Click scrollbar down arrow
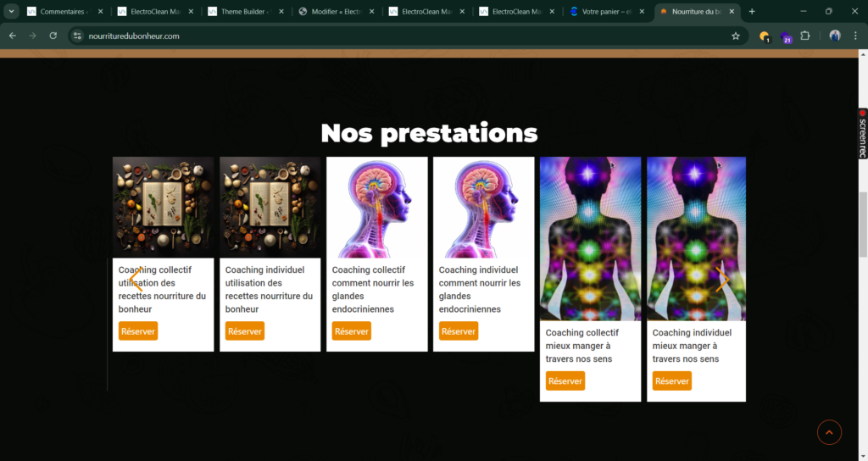The image size is (868, 461). (x=863, y=457)
